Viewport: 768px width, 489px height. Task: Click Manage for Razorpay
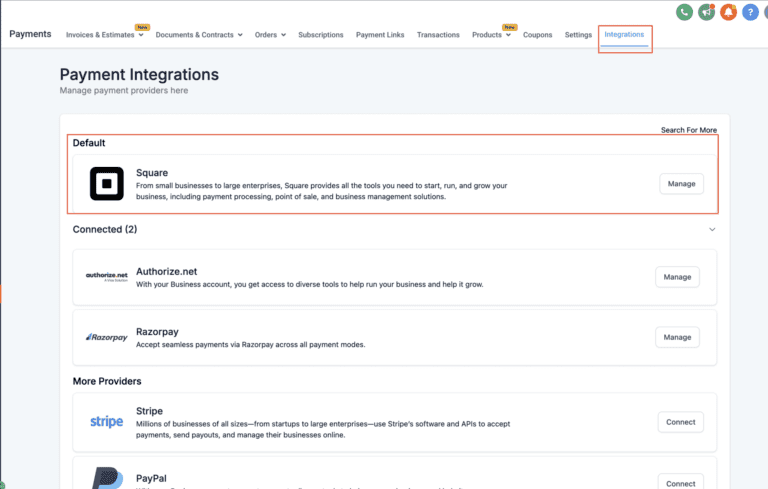tap(677, 337)
